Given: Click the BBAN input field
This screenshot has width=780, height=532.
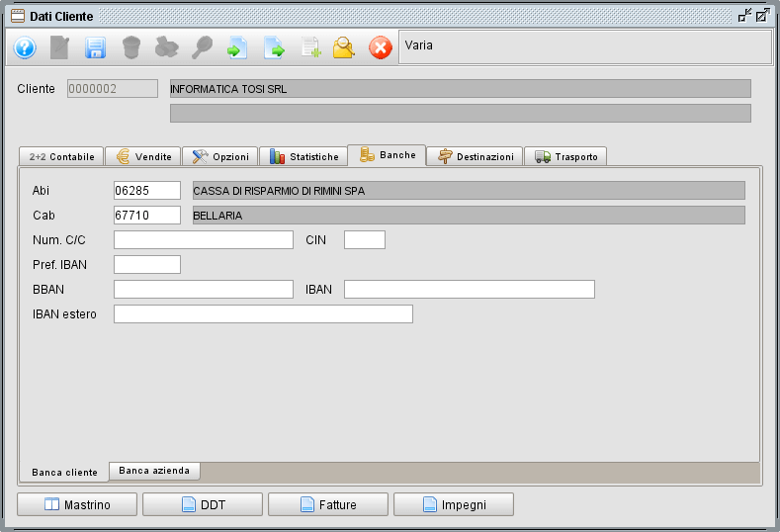Looking at the screenshot, I should [x=204, y=289].
